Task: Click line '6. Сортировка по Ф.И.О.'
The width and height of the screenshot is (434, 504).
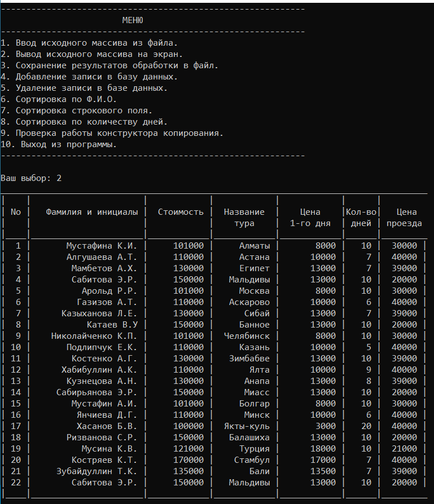Action: (59, 99)
